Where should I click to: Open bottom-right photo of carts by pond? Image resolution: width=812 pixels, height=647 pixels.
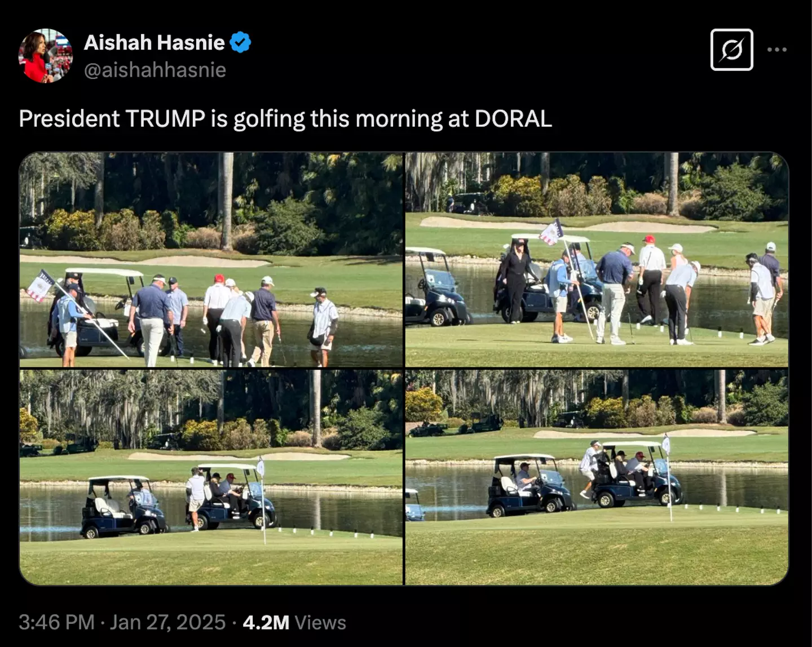point(597,477)
